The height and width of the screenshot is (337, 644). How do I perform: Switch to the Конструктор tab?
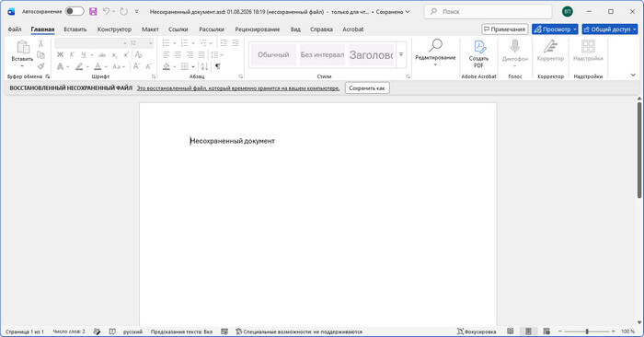click(114, 29)
